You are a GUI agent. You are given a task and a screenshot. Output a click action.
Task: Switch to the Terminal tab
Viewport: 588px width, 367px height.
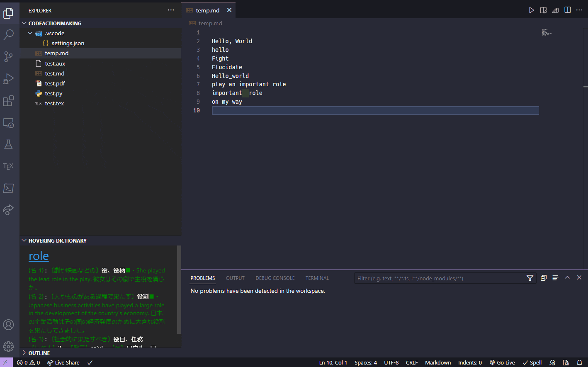coord(317,278)
